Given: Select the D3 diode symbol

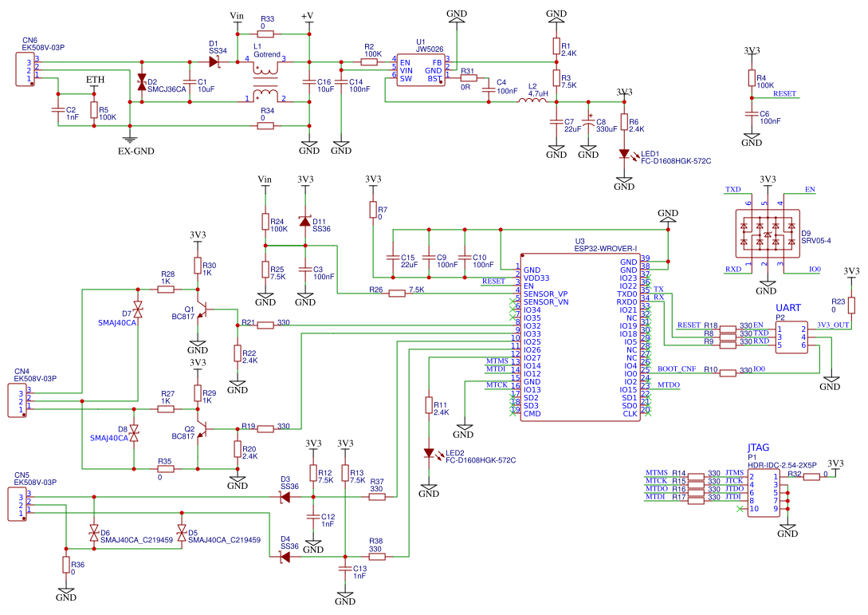Looking at the screenshot, I should click(285, 497).
